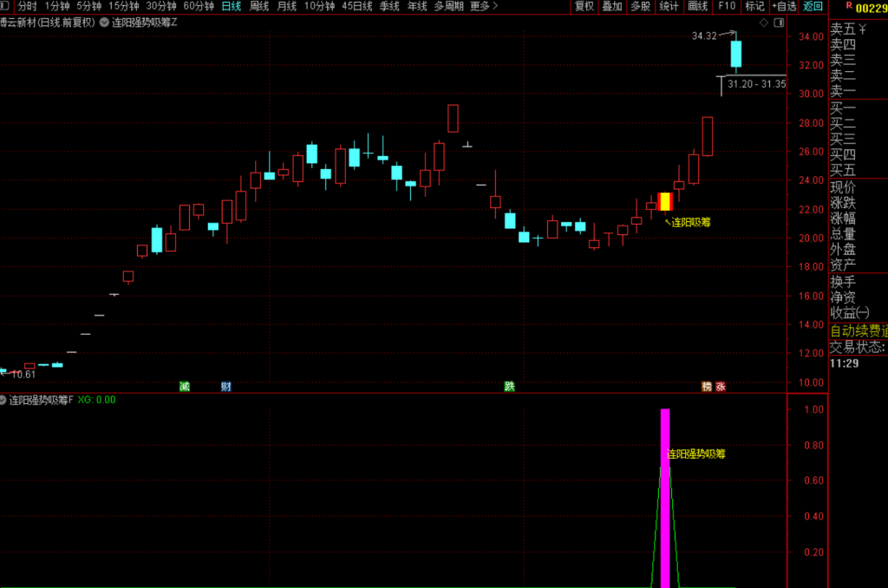This screenshot has width=888, height=588.
Task: Click the 10.61 low price label
Action: click(23, 375)
